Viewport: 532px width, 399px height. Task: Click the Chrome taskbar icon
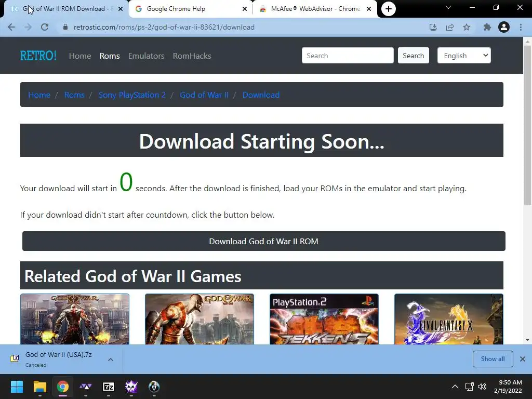62,387
